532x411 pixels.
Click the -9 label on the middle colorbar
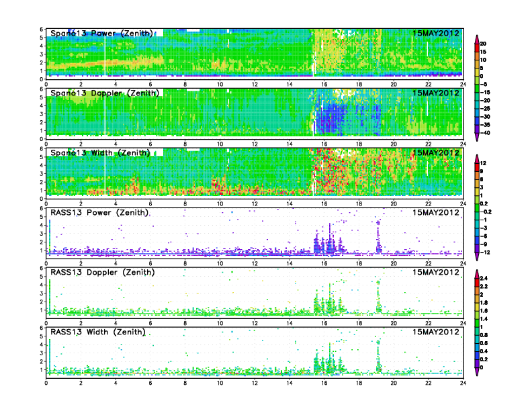click(484, 244)
